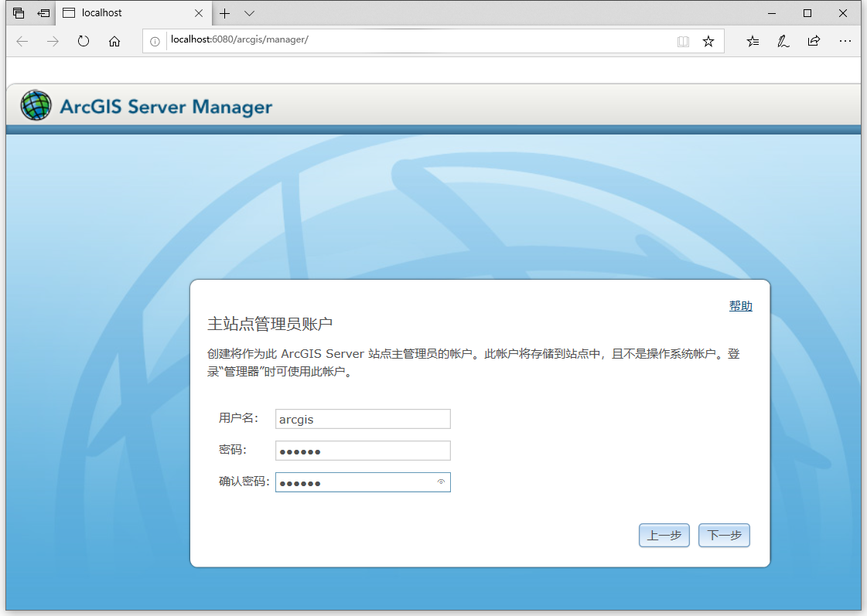The height and width of the screenshot is (616, 867).
Task: Go to the Home page icon
Action: tap(114, 42)
